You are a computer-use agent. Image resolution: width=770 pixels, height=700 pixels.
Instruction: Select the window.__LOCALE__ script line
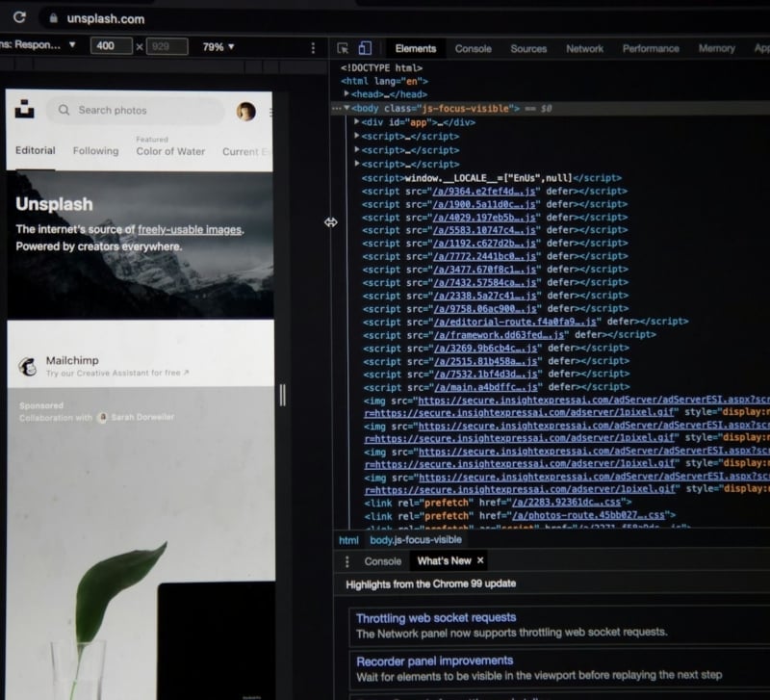pos(492,178)
